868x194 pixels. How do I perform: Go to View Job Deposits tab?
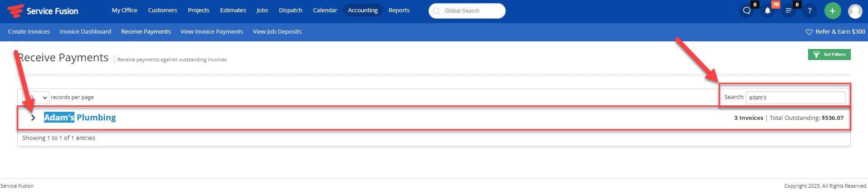coord(277,32)
